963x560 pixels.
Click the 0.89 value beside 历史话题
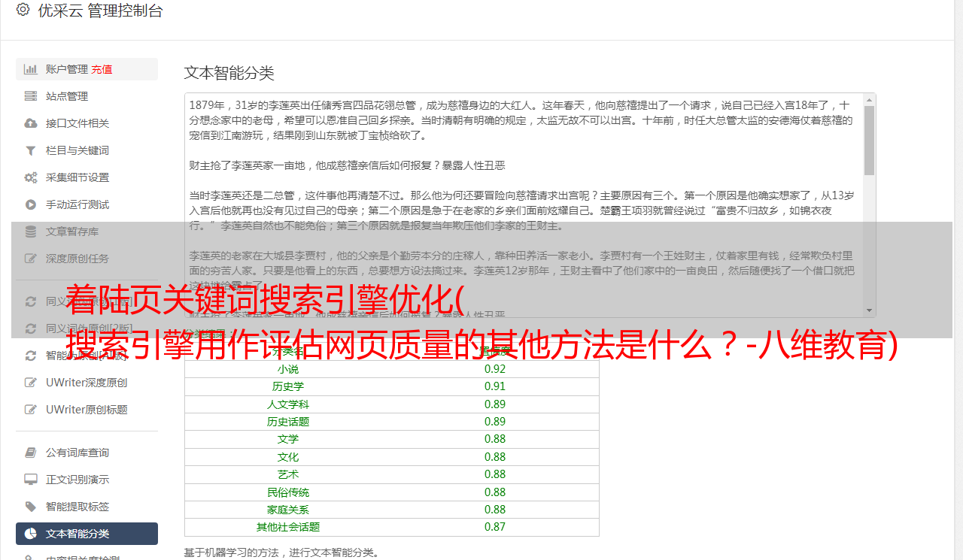tap(495, 422)
